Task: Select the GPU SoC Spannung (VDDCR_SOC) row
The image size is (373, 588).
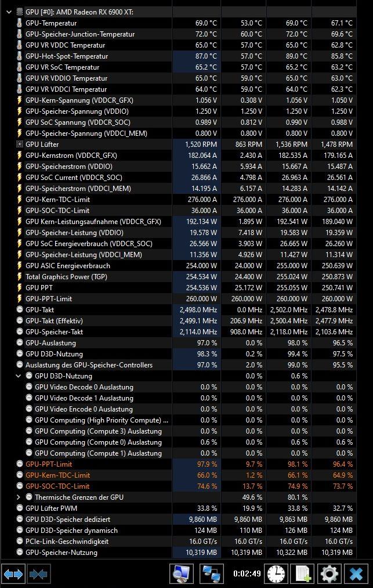Action: [78, 122]
